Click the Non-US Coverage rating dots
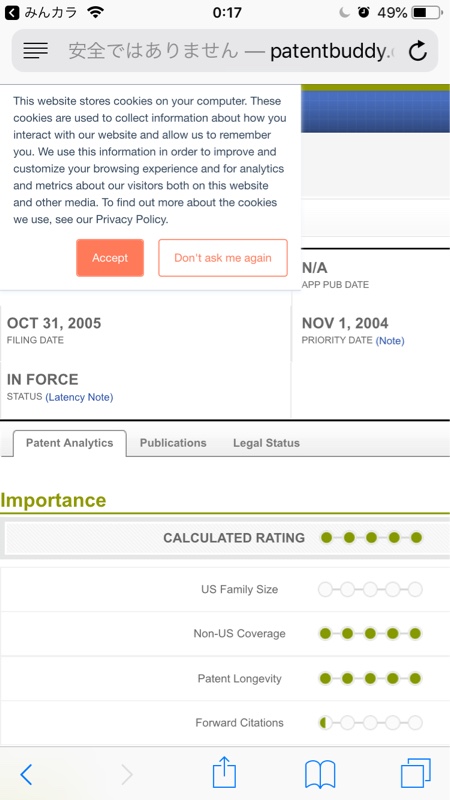This screenshot has height=800, width=450. pyautogui.click(x=370, y=634)
